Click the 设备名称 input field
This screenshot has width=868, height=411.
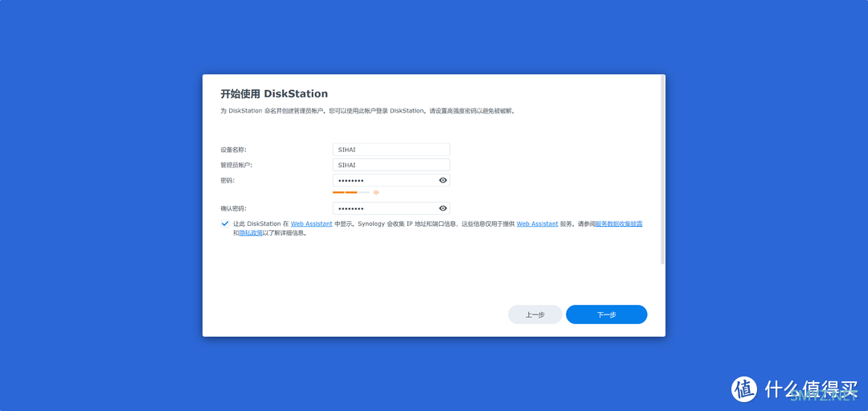(x=391, y=150)
